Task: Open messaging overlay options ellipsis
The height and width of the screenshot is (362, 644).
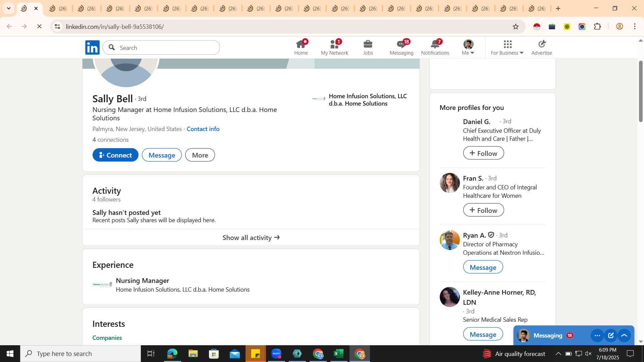Action: pyautogui.click(x=597, y=336)
